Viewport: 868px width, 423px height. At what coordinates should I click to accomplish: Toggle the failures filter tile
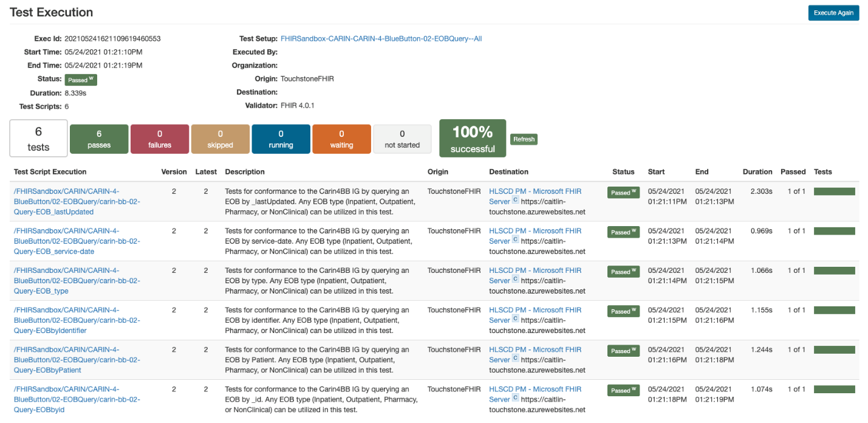click(x=159, y=139)
